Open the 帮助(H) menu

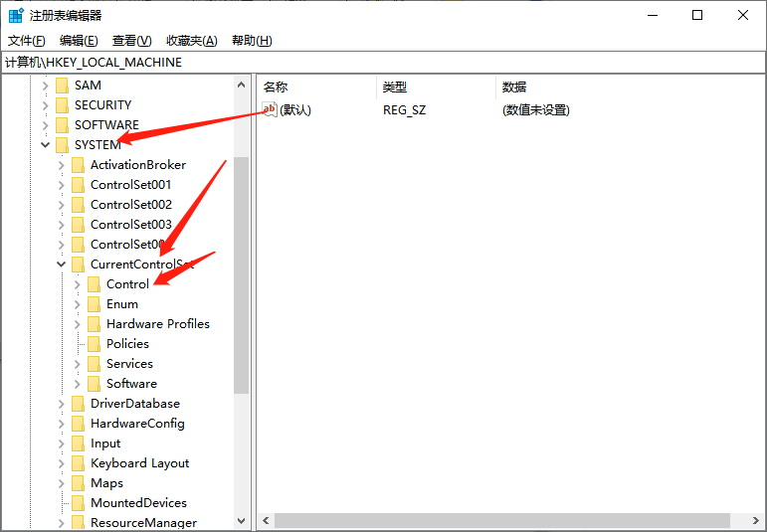point(252,40)
